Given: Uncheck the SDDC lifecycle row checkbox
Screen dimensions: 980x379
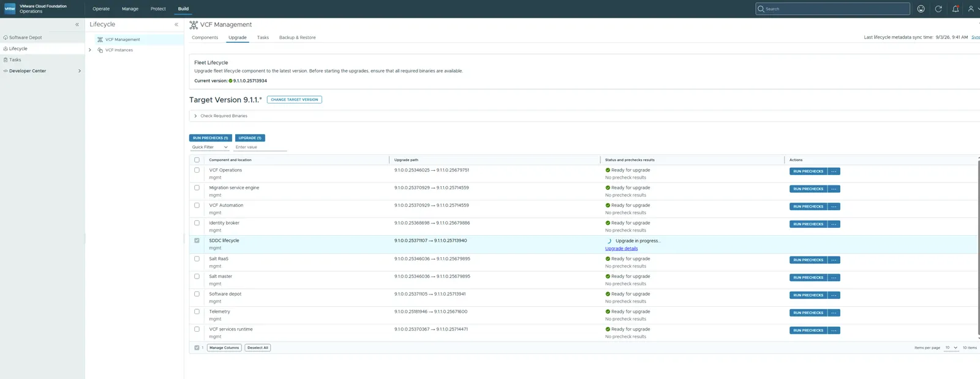Looking at the screenshot, I should (x=197, y=241).
